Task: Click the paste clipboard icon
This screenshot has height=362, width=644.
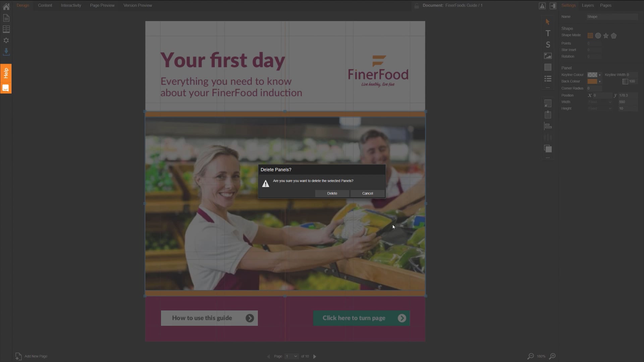Action: coord(548,115)
